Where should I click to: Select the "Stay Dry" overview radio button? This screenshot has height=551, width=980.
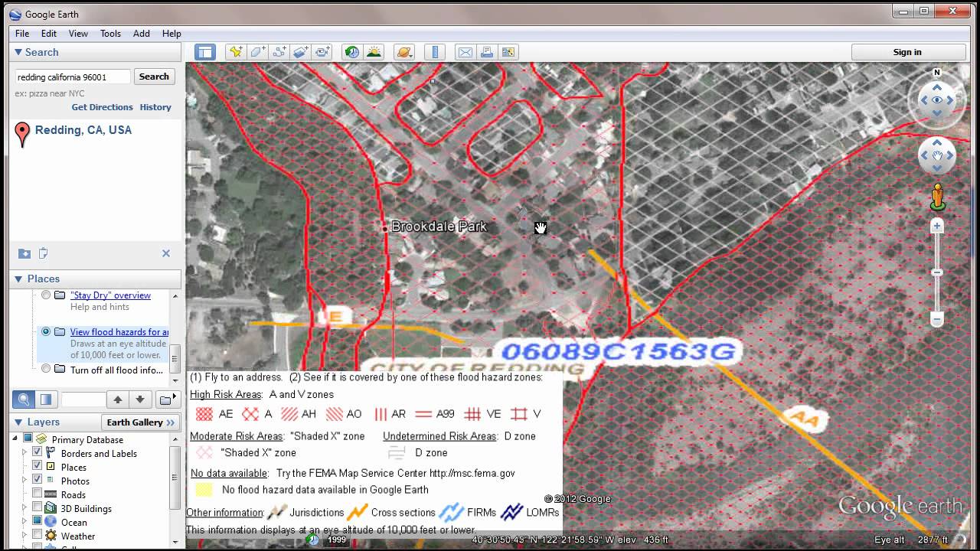pyautogui.click(x=46, y=295)
